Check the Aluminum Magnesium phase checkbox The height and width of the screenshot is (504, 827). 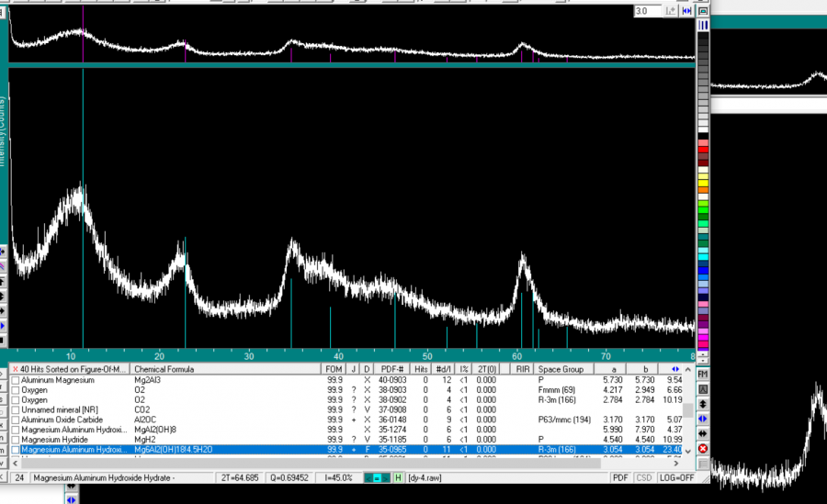pos(15,379)
